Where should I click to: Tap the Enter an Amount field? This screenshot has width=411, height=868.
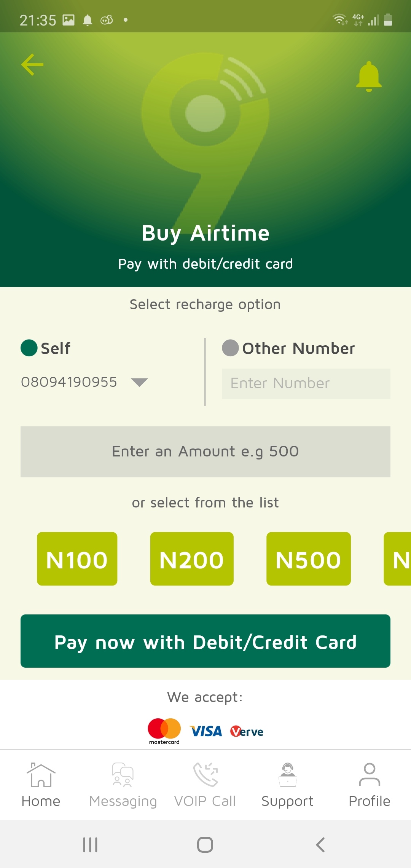pyautogui.click(x=205, y=452)
